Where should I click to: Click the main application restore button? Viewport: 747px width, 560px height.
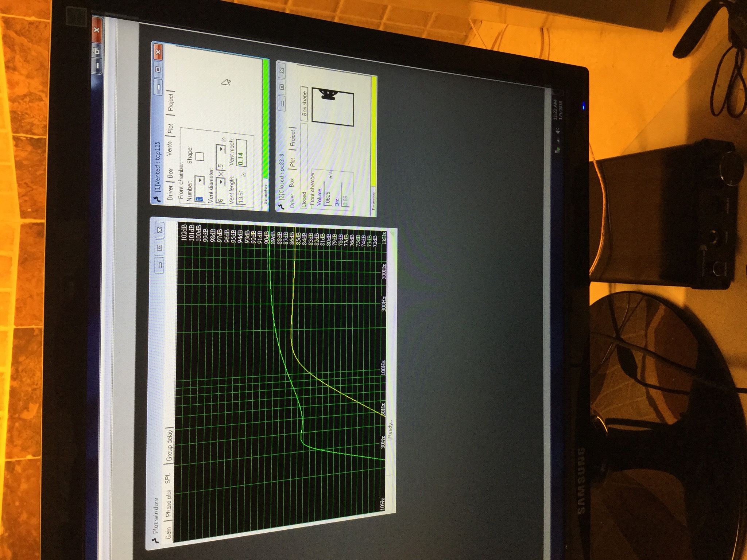coord(96,50)
